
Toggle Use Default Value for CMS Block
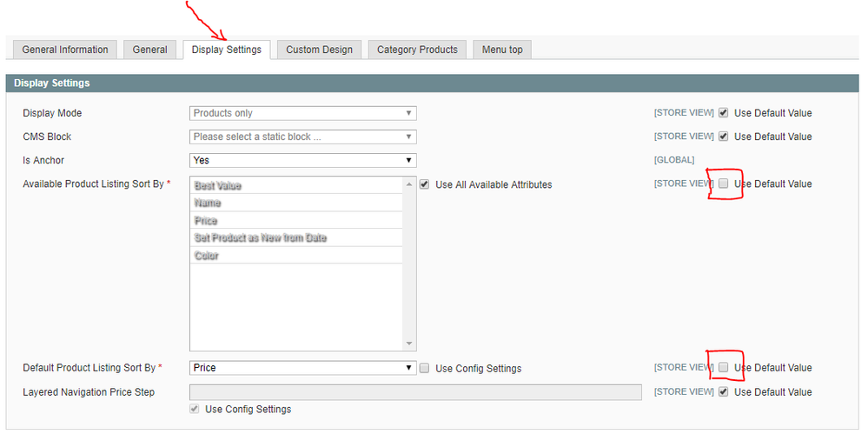click(x=723, y=137)
